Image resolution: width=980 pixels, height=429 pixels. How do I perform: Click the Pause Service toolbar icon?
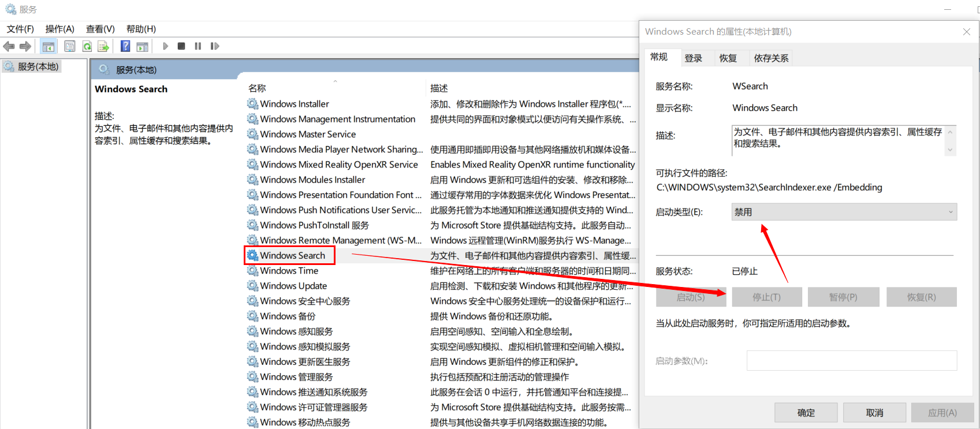[198, 46]
